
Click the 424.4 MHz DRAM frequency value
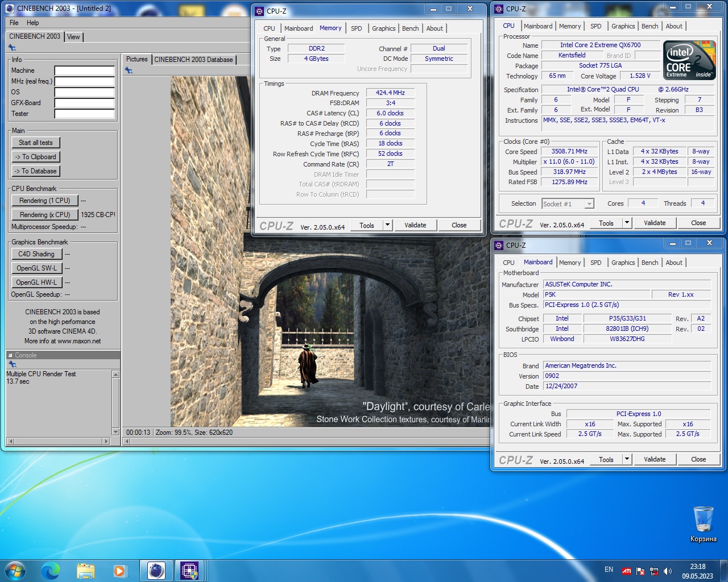[390, 93]
